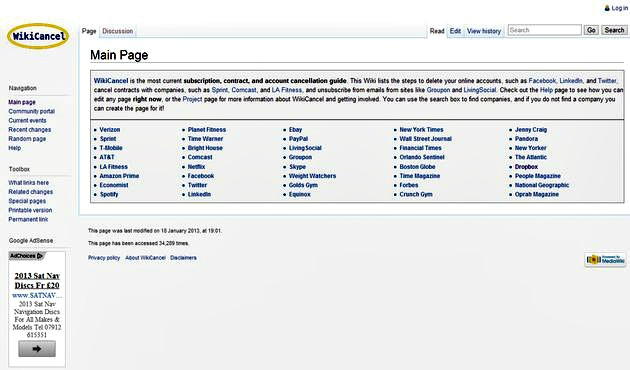Image resolution: width=630 pixels, height=370 pixels.
Task: Open Random page link
Action: click(x=27, y=139)
